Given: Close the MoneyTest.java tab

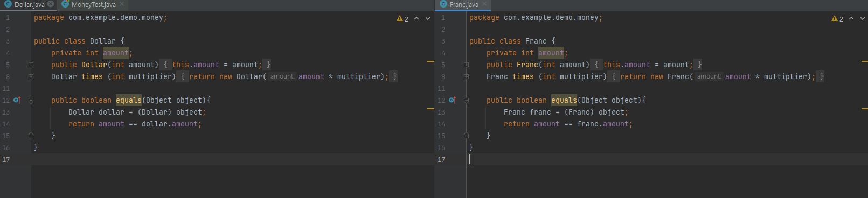Looking at the screenshot, I should [x=122, y=4].
